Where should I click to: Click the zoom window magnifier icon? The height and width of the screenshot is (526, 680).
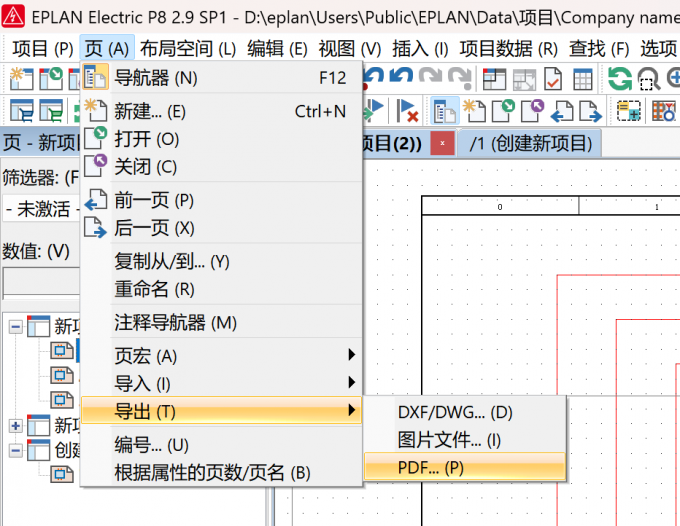[x=649, y=79]
